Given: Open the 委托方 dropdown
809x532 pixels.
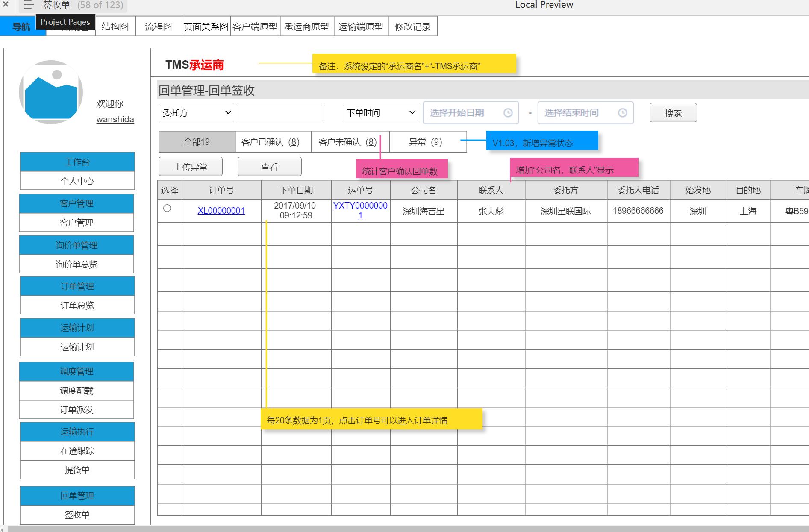Looking at the screenshot, I should point(196,113).
